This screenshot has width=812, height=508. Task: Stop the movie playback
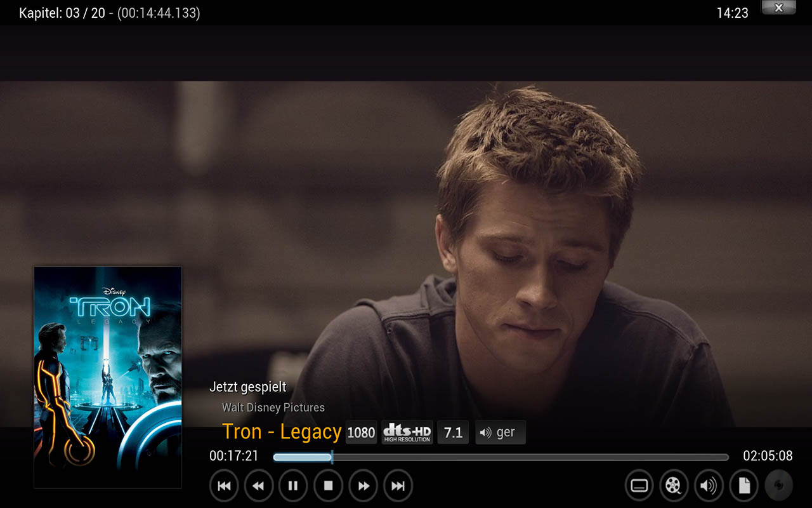[x=328, y=486]
